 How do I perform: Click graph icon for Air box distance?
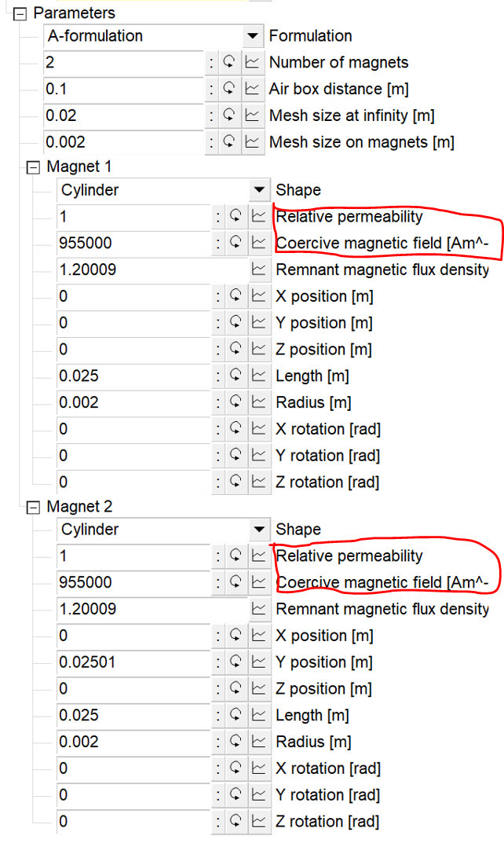[251, 89]
